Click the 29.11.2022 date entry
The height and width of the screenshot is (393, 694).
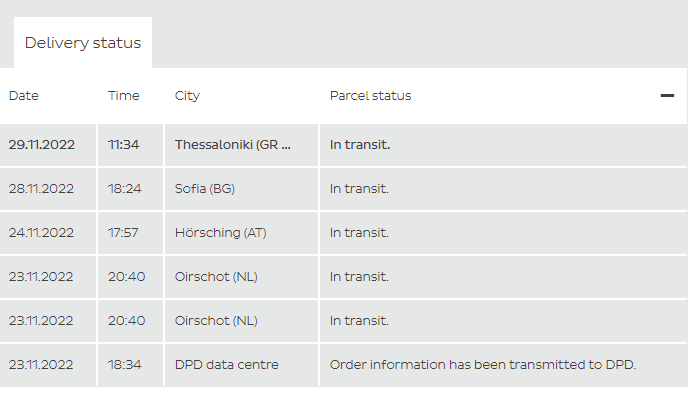pos(42,145)
